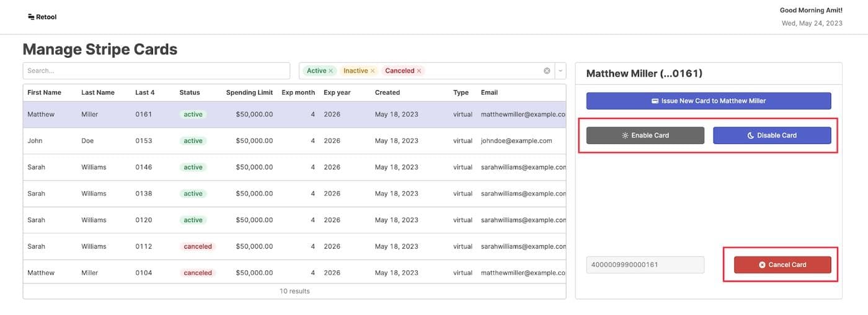Remove the Active filter tag
The width and height of the screenshot is (868, 315).
click(x=331, y=71)
